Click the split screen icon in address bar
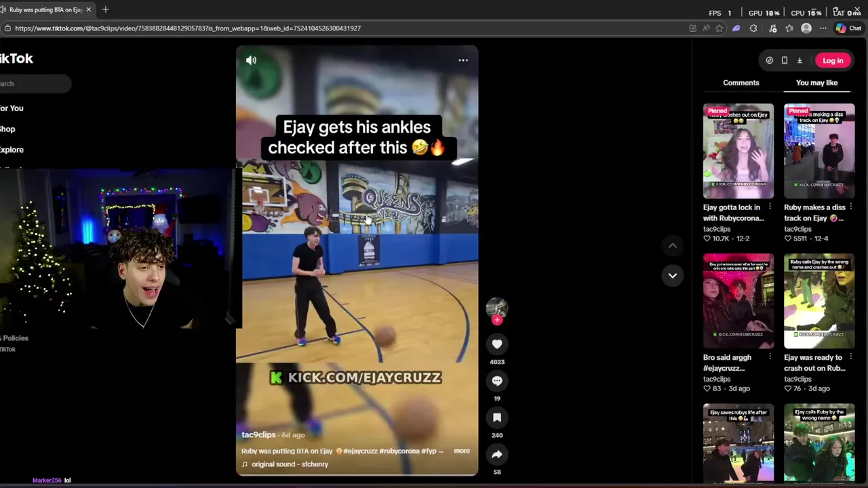The height and width of the screenshot is (488, 868). 692,28
